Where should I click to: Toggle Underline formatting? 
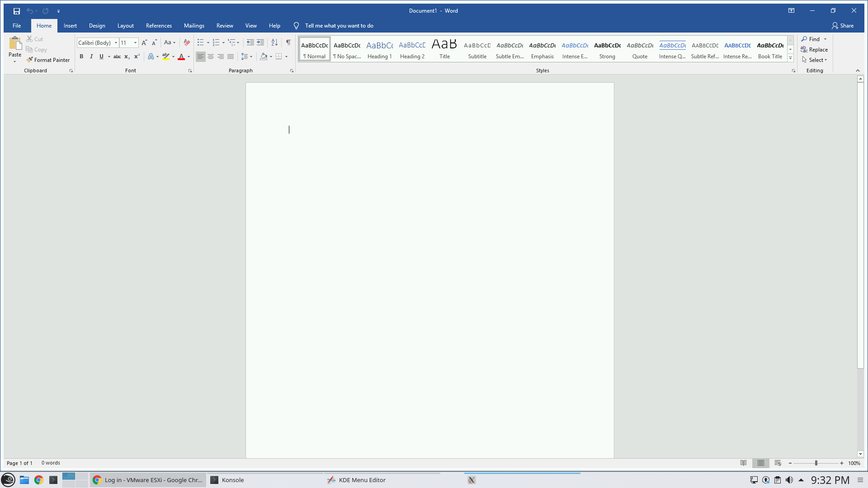pyautogui.click(x=101, y=57)
